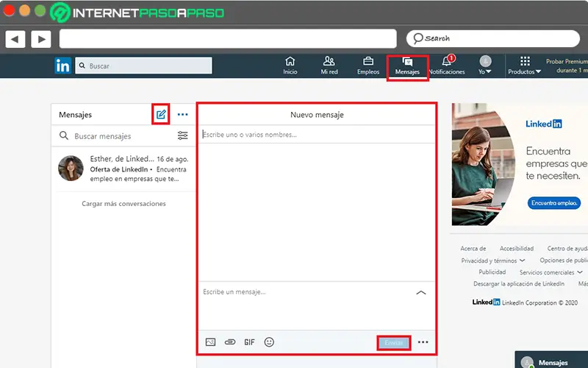Viewport: 588px width, 368px height.
Task: Open conversation from Esther de LinkedIn
Action: (123, 169)
